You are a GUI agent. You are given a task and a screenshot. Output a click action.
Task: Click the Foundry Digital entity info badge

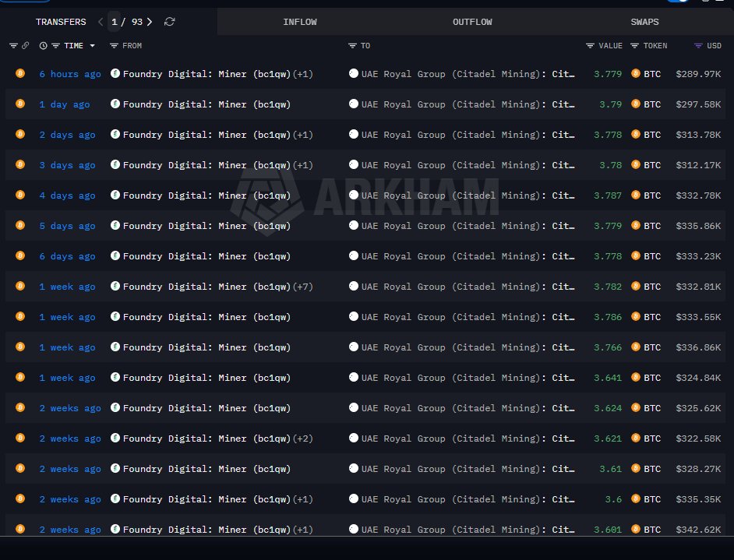coord(115,74)
